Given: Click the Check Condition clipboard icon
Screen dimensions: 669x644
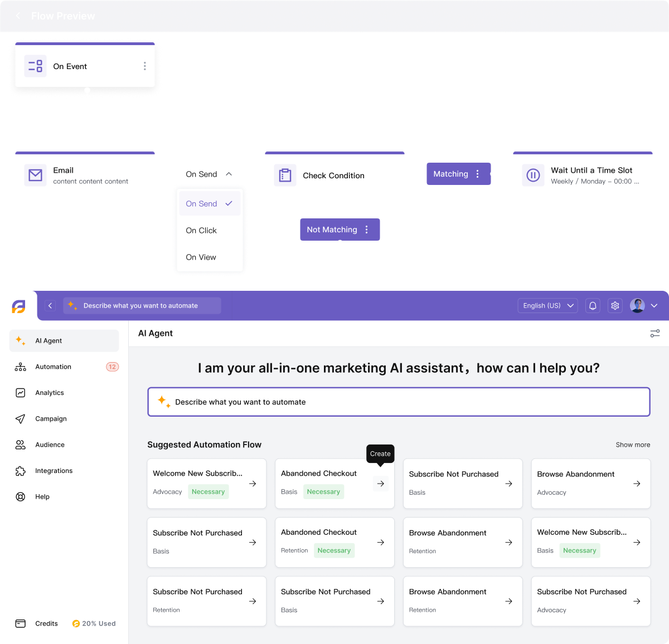Looking at the screenshot, I should pos(285,175).
